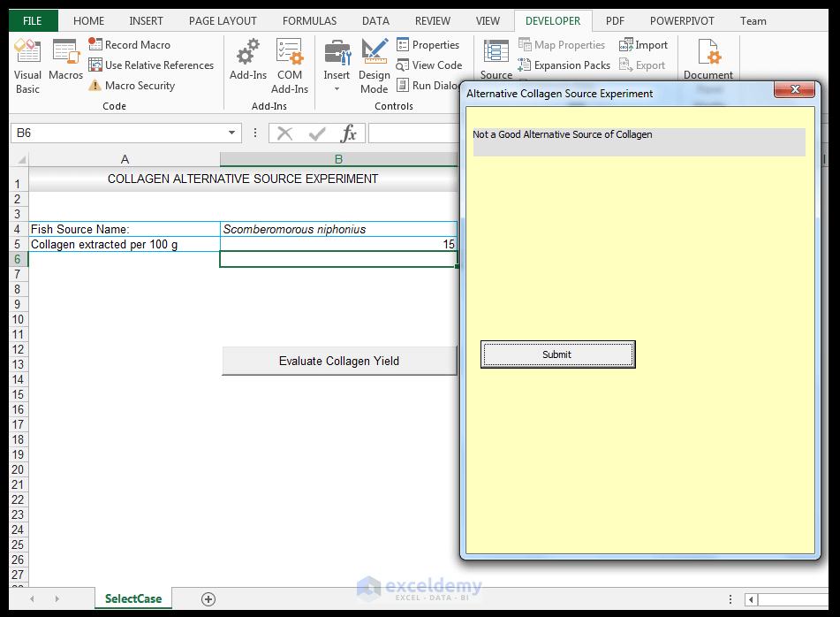This screenshot has height=617, width=840.
Task: Click the Submit button on the form
Action: click(x=557, y=354)
